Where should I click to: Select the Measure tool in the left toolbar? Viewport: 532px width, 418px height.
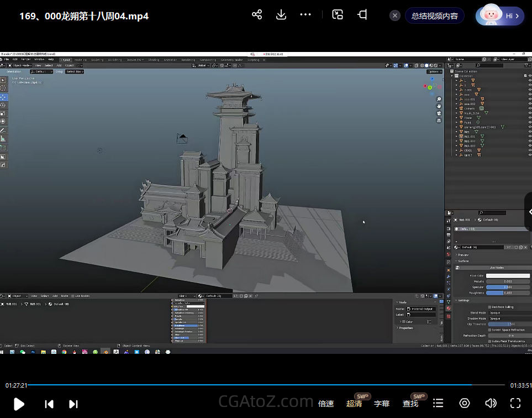point(4,138)
